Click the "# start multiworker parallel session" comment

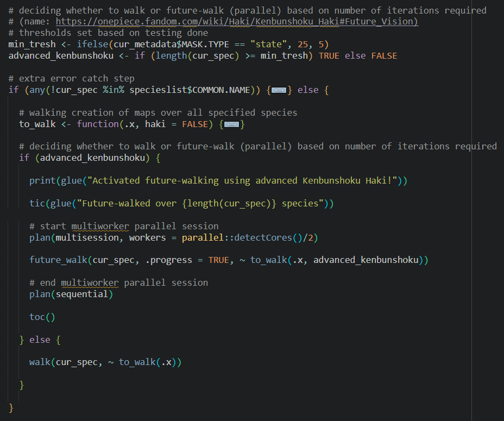[124, 226]
